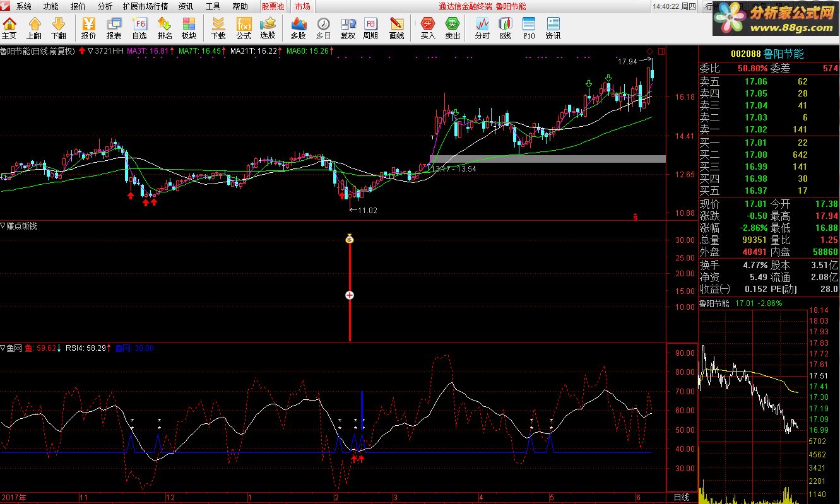This screenshot has width=840, height=504.
Task: Click the 002088 鲁阳节能 stock title
Action: tap(767, 54)
